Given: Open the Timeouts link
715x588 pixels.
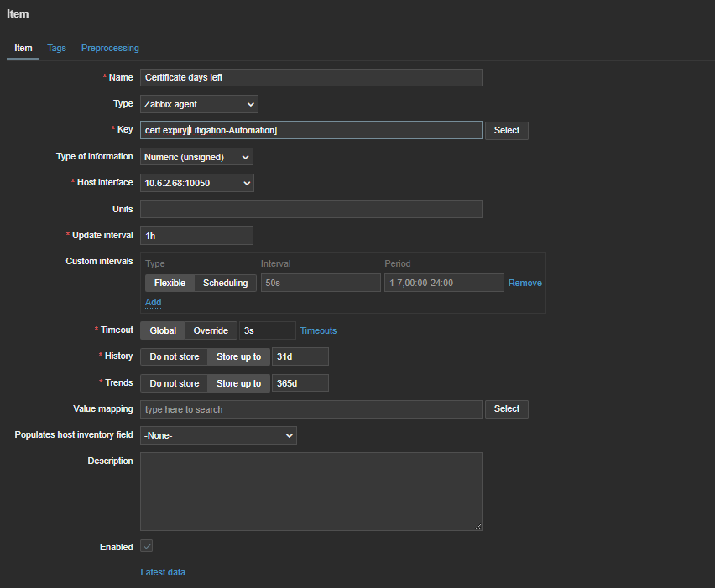Looking at the screenshot, I should coord(318,330).
